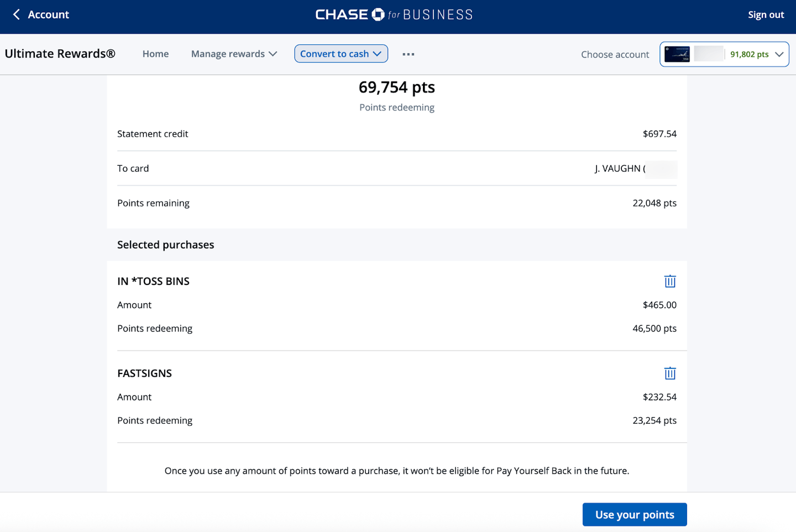Click the chevron beside 91,802 pts

point(779,54)
